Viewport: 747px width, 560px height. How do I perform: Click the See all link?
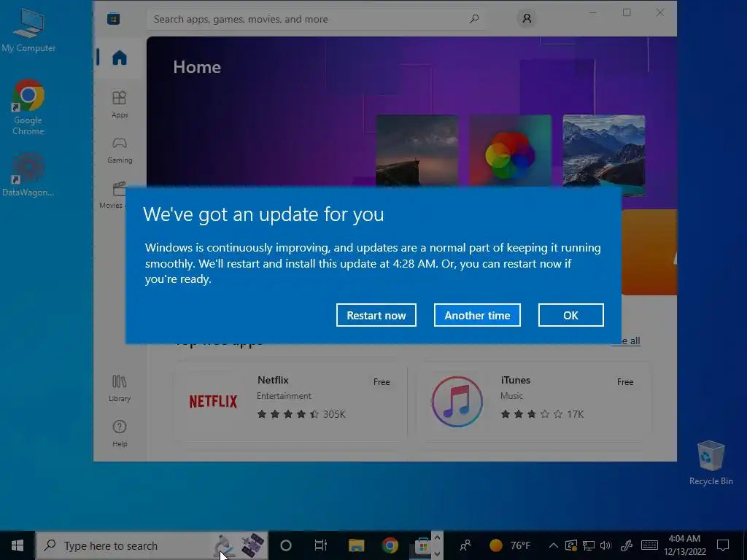[x=625, y=341]
